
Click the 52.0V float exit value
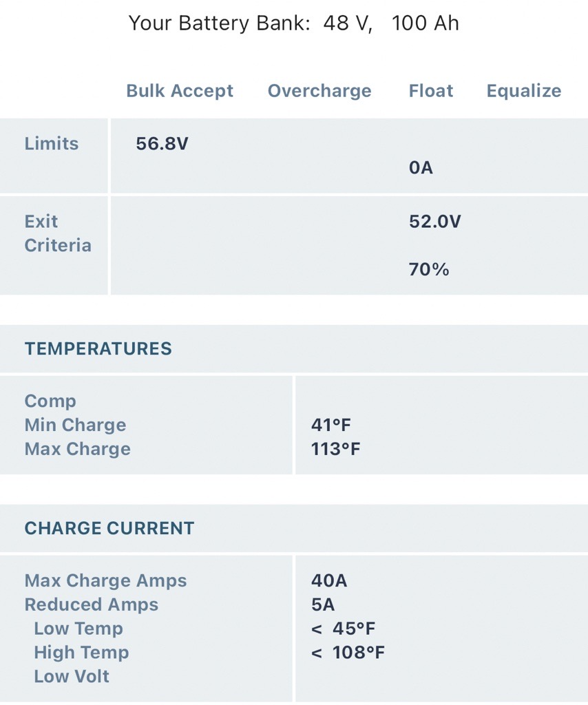click(435, 222)
